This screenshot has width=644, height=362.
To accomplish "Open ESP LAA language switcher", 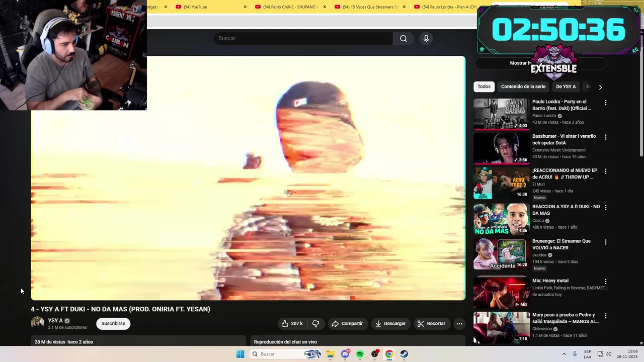I will tap(588, 354).
